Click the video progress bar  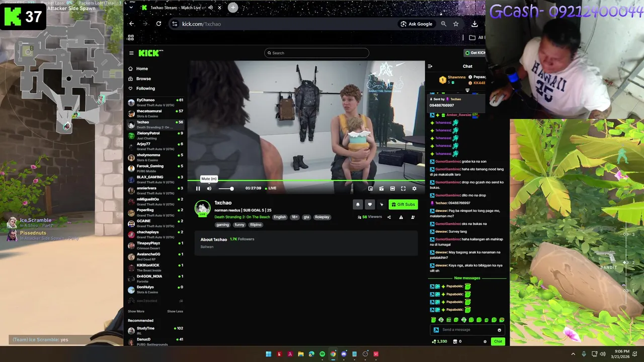click(306, 180)
